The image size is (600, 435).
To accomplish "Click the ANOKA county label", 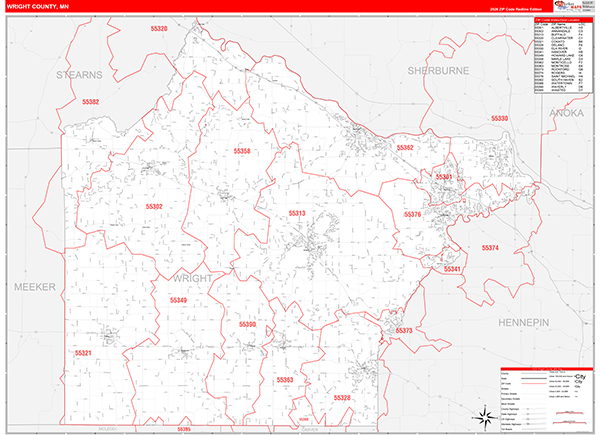I will pyautogui.click(x=567, y=113).
